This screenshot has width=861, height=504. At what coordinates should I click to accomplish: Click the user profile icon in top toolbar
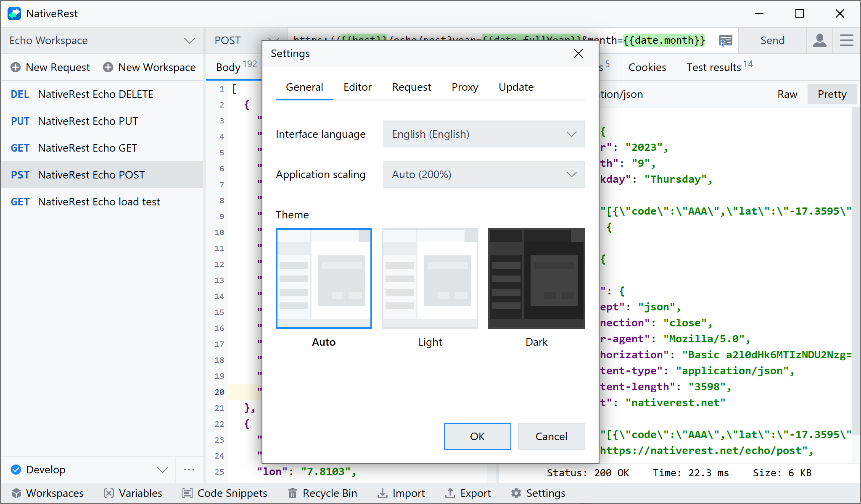[x=819, y=40]
